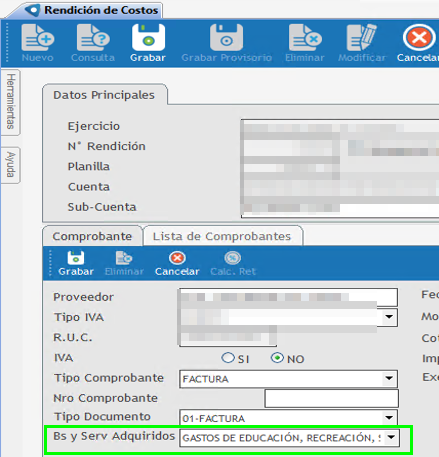Click the Sub-Cuenta label

tap(102, 207)
